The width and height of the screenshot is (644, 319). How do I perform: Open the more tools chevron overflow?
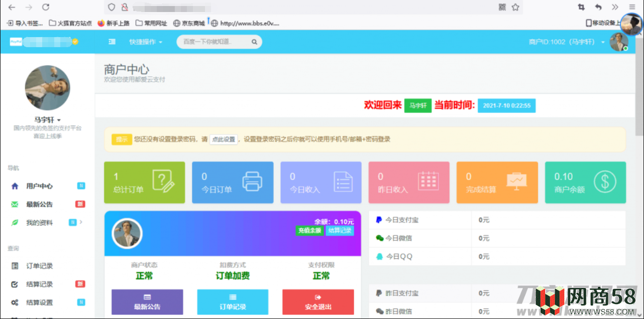(615, 7)
